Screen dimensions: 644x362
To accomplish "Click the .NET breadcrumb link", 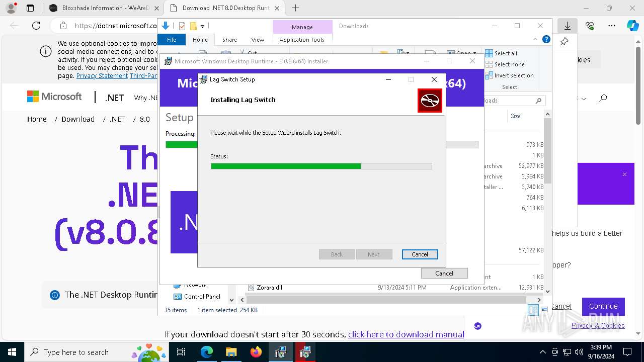I will click(117, 119).
